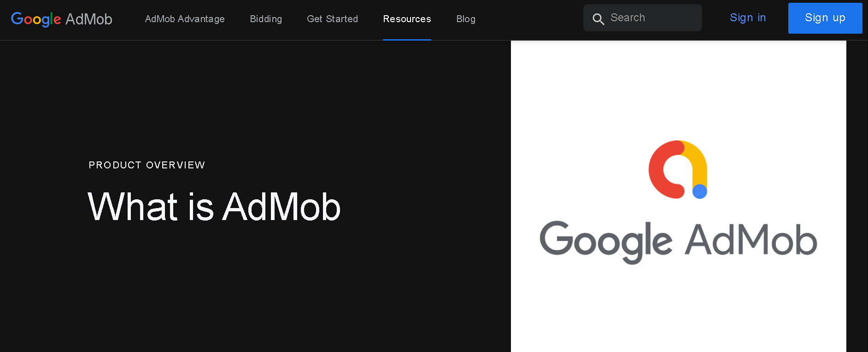Viewport: 868px width, 352px height.
Task: Click the blue dot of the AdMob logo
Action: coord(699,191)
